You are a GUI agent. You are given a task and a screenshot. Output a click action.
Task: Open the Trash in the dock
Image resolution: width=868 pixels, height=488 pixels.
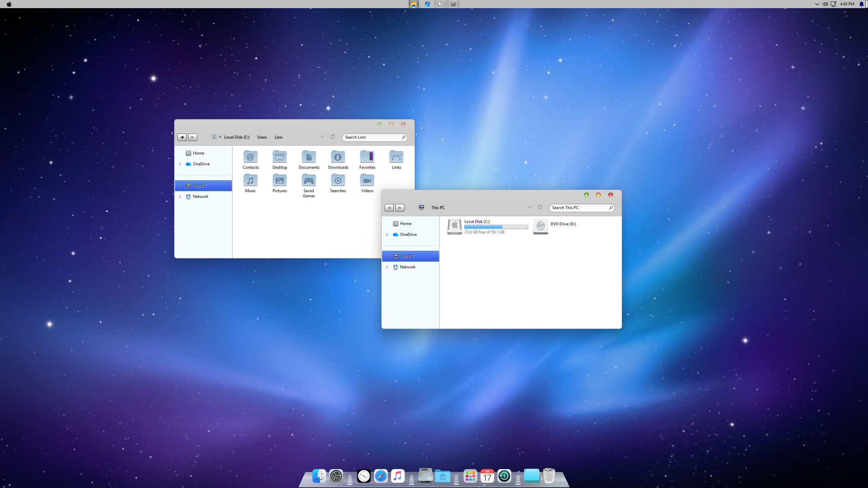549,476
